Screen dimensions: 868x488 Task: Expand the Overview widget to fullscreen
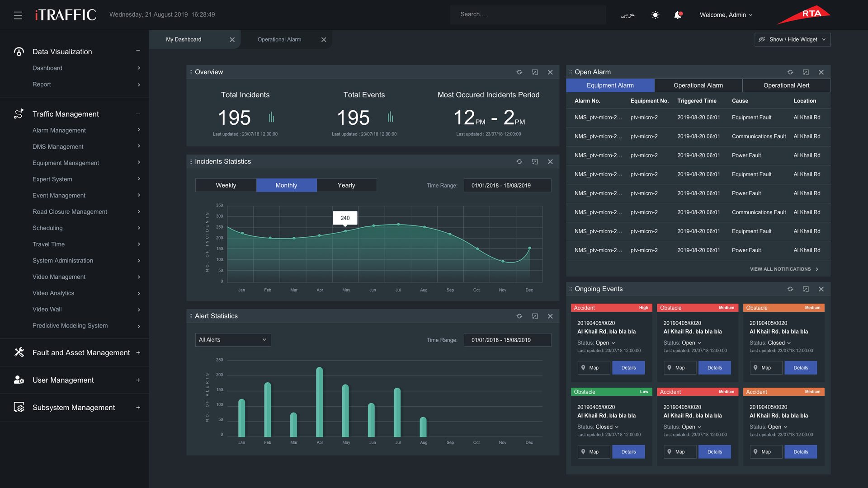[535, 72]
